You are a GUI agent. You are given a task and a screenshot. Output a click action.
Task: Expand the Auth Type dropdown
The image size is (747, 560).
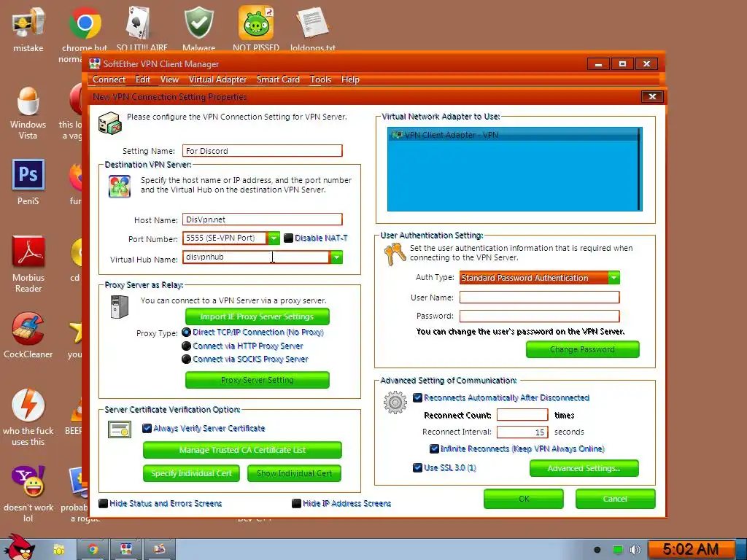point(614,278)
